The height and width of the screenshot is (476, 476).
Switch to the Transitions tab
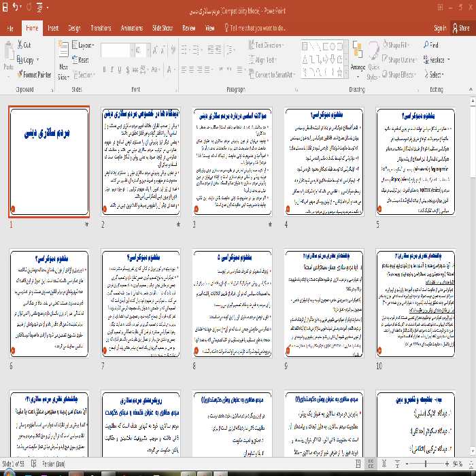pos(101,28)
